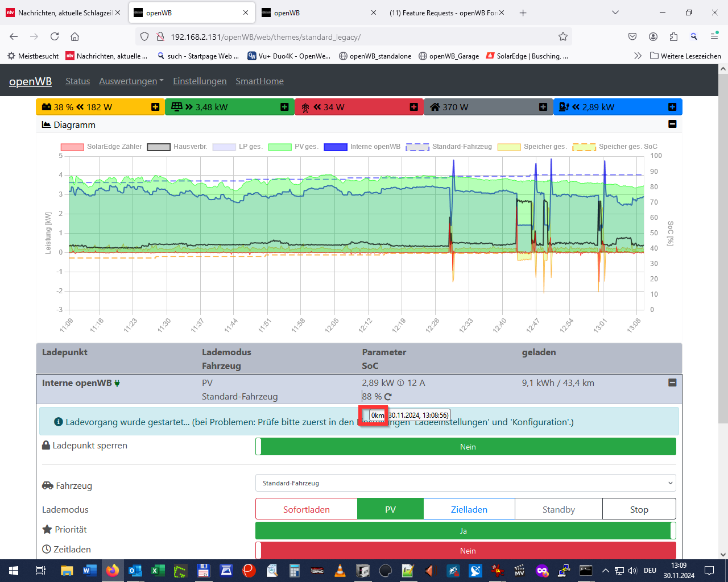Open Firefox in the taskbar
Screen dimensions: 728x582
(113, 571)
